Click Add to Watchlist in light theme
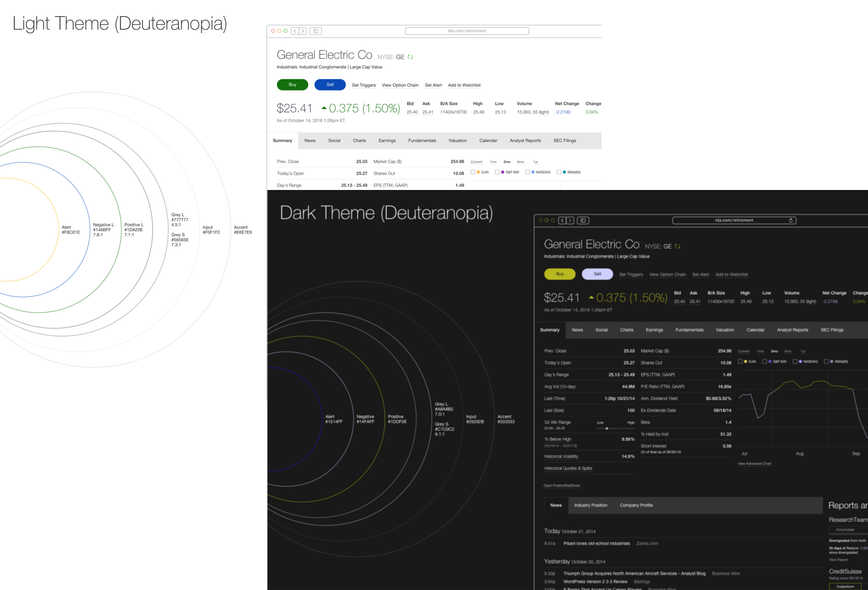 pyautogui.click(x=464, y=85)
